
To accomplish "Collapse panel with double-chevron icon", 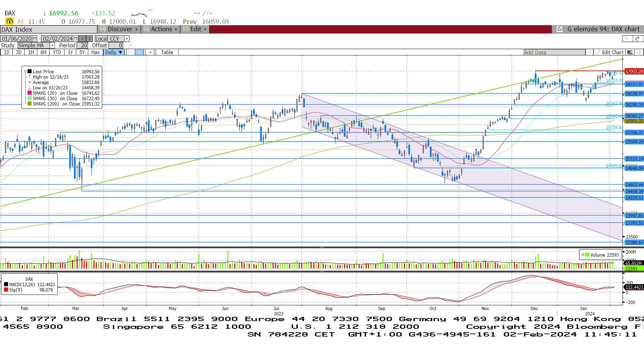I will coord(589,52).
